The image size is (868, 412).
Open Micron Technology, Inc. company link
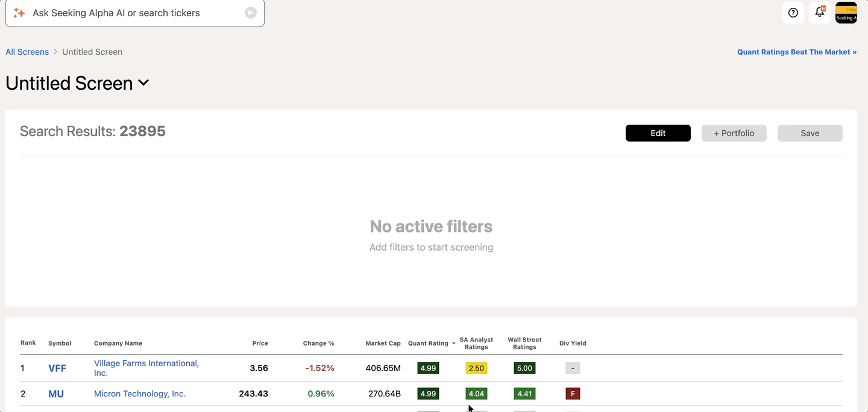pyautogui.click(x=140, y=394)
